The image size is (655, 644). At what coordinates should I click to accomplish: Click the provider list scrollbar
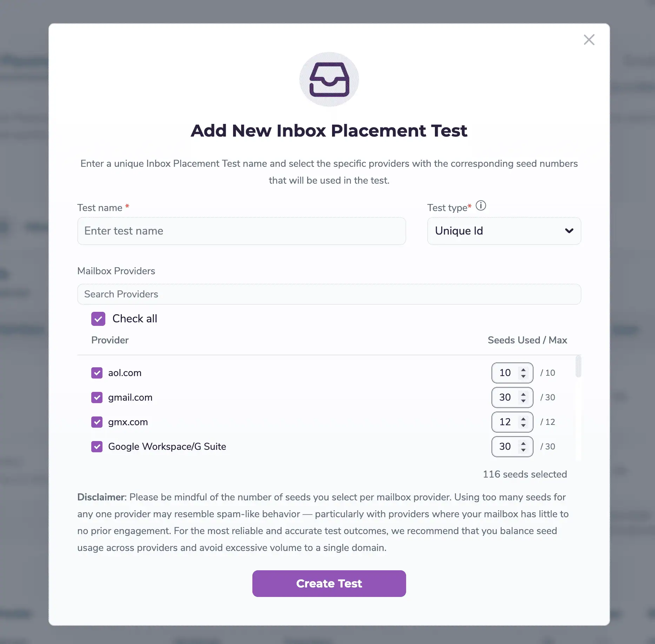[x=579, y=367]
